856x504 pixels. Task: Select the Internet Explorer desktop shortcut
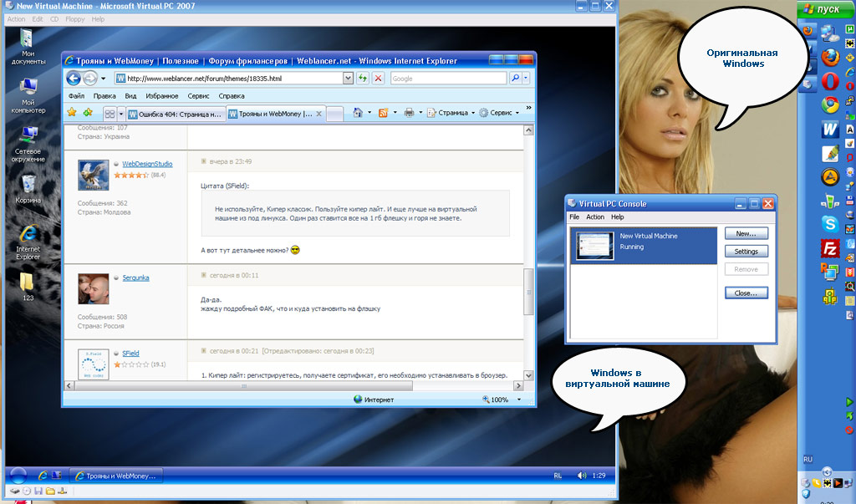(x=28, y=242)
